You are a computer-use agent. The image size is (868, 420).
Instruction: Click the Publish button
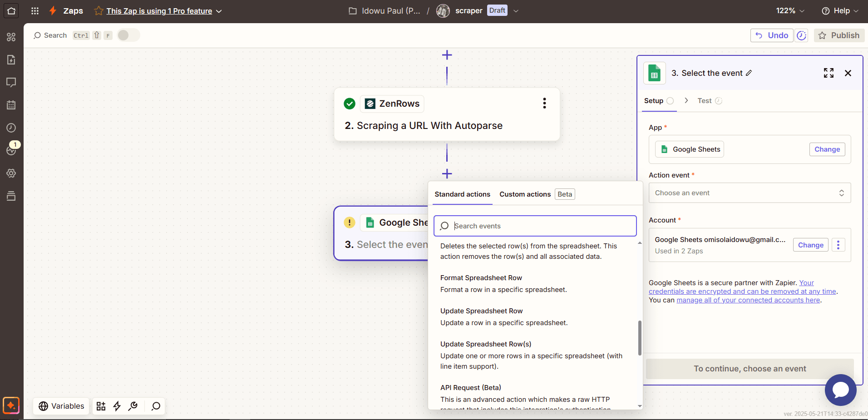(x=839, y=35)
